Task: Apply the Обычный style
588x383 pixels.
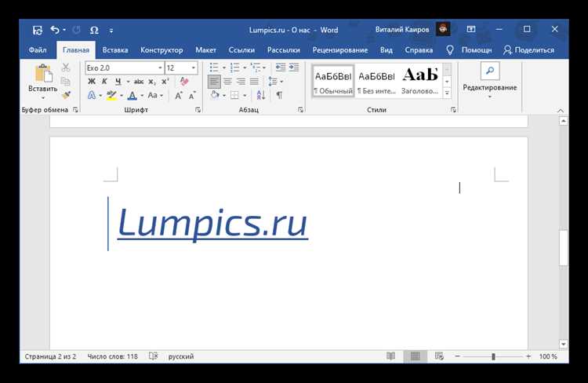Action: pyautogui.click(x=333, y=81)
